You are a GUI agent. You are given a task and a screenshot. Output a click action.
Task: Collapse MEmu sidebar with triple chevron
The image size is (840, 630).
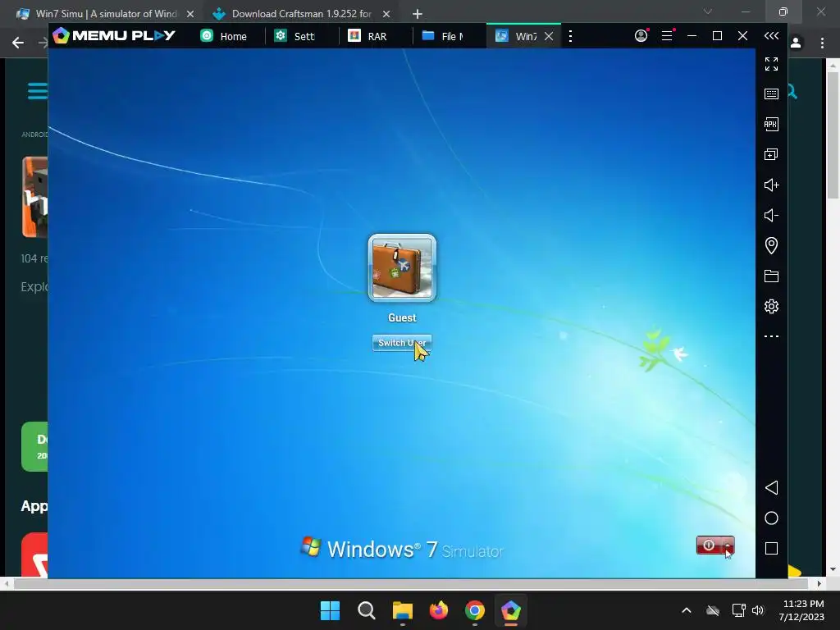(771, 36)
